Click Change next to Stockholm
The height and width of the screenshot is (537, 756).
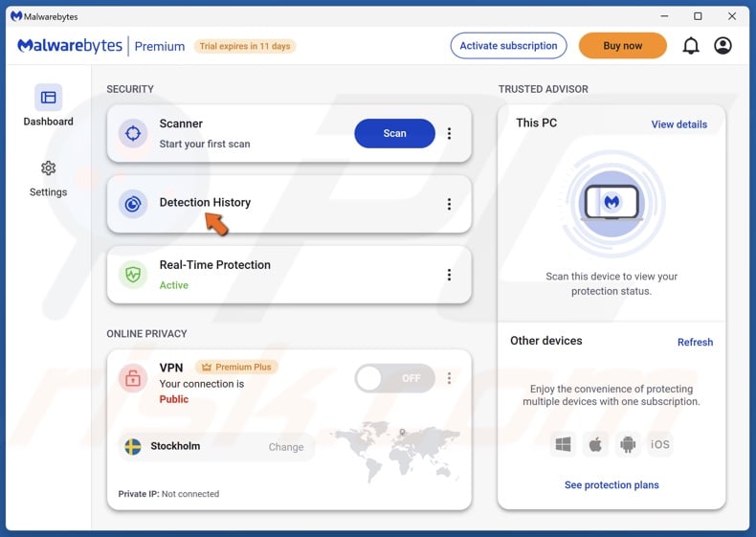click(286, 447)
